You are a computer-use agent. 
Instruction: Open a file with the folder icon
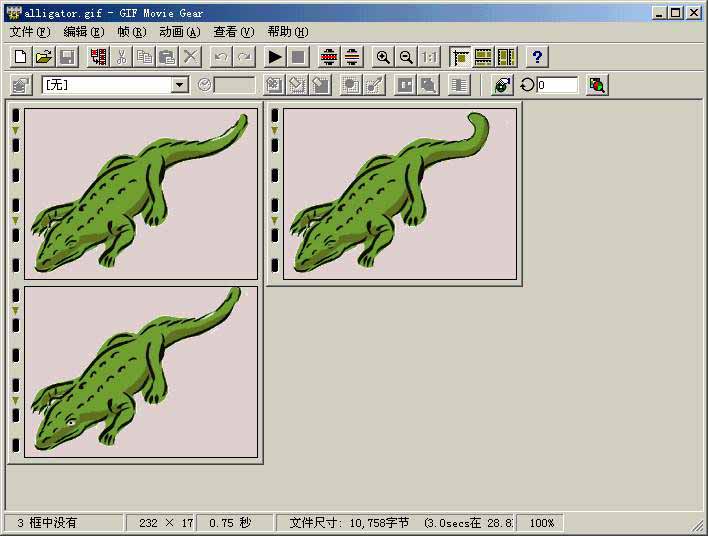pos(44,57)
